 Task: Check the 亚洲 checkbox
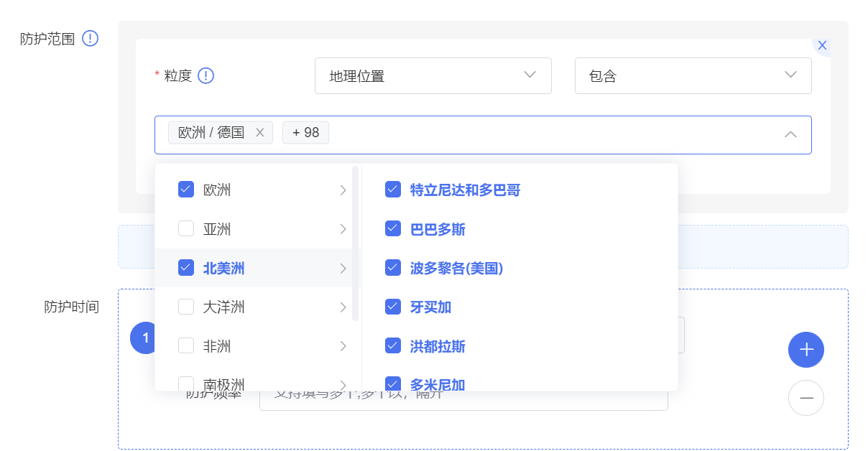click(x=186, y=229)
